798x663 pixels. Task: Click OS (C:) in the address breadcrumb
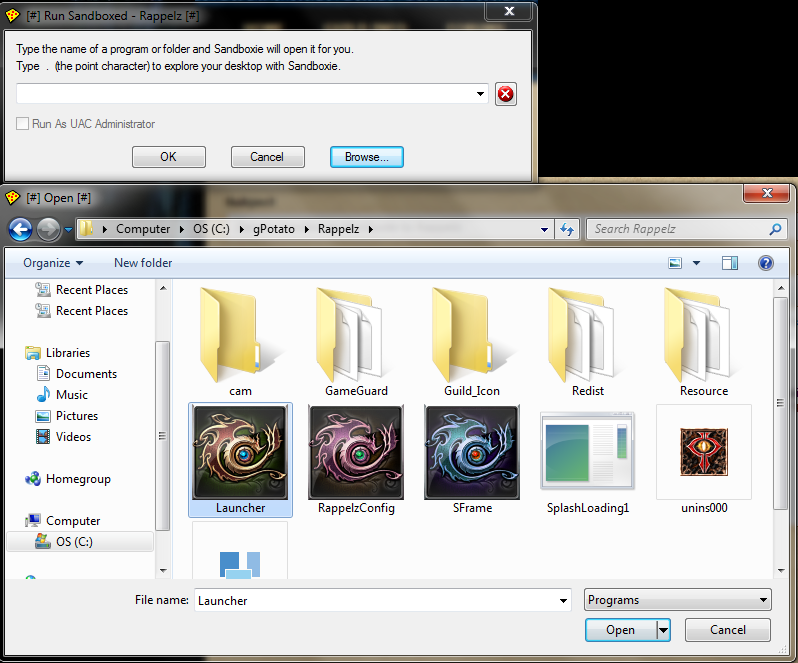pos(211,229)
